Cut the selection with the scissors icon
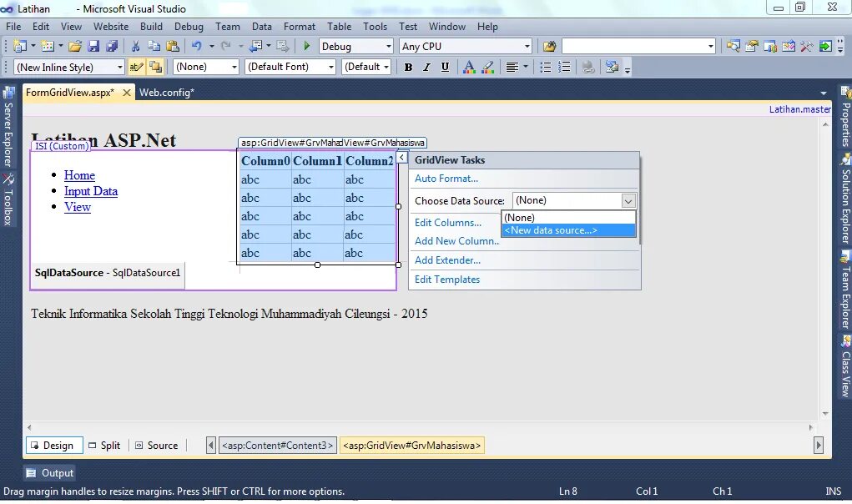This screenshot has height=504, width=852. pyautogui.click(x=136, y=47)
